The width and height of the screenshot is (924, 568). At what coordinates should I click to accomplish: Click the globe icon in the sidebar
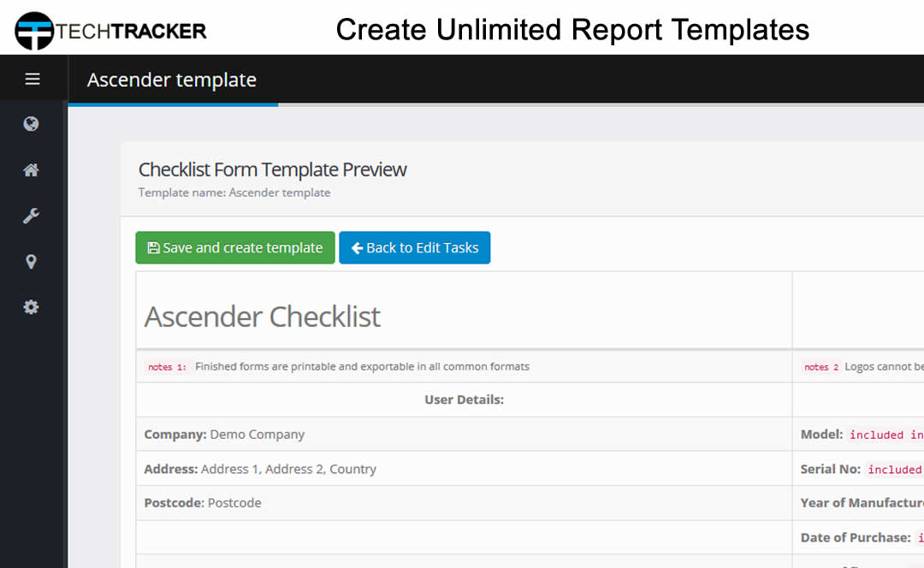coord(32,124)
